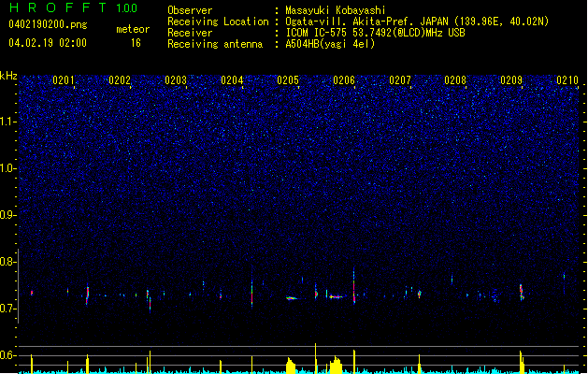The height and width of the screenshot is (374, 588).
Task: Click the ICOM IC-575 receiver details
Action: 375,33
